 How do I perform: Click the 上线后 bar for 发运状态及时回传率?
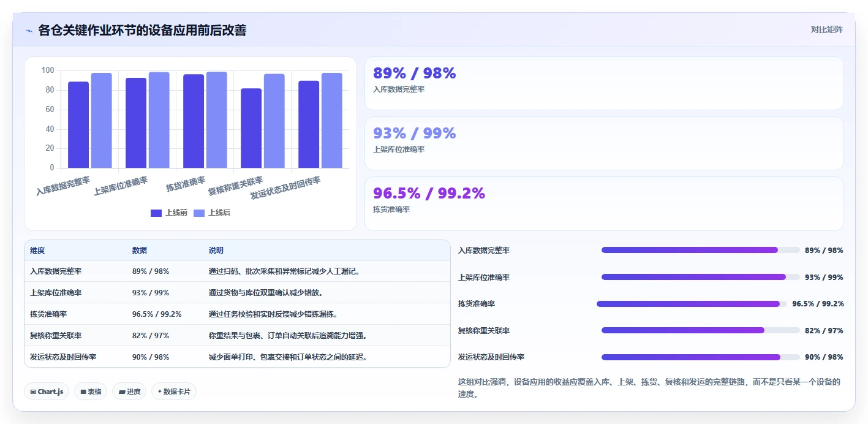(x=332, y=121)
